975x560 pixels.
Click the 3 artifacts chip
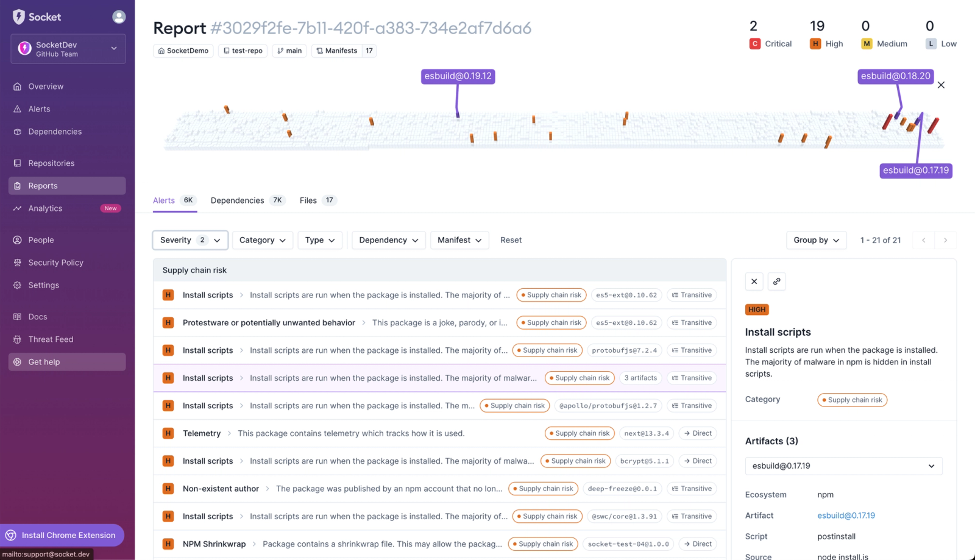[x=640, y=378]
